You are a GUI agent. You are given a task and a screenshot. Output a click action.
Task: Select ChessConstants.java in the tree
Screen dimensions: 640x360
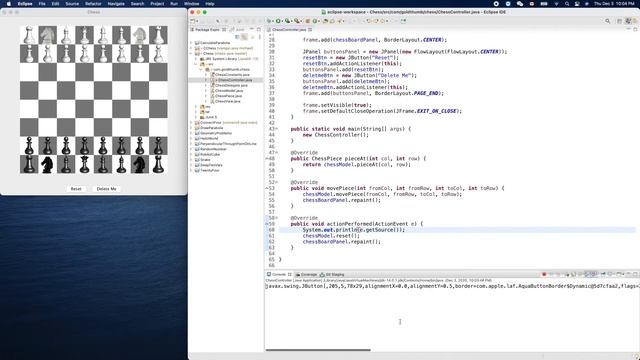tap(232, 75)
